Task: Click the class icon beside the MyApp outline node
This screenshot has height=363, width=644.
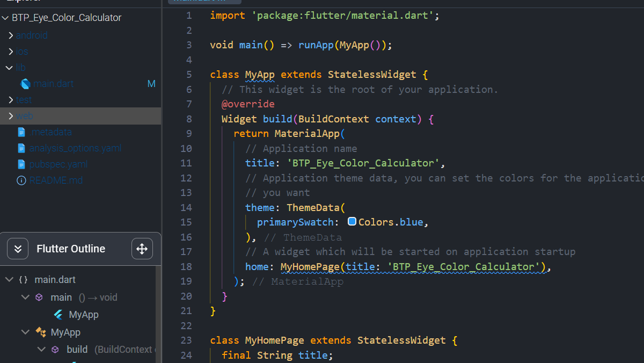Action: pos(41,332)
